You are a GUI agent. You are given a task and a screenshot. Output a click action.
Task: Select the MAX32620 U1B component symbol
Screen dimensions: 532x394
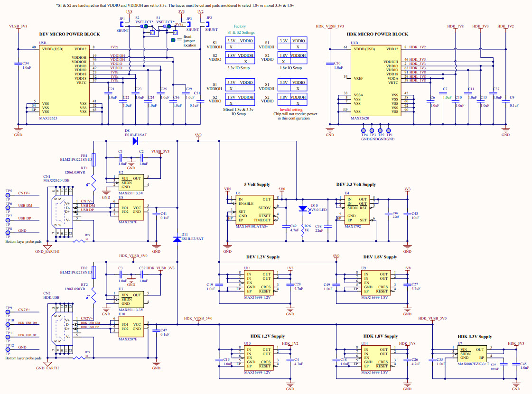(375, 81)
